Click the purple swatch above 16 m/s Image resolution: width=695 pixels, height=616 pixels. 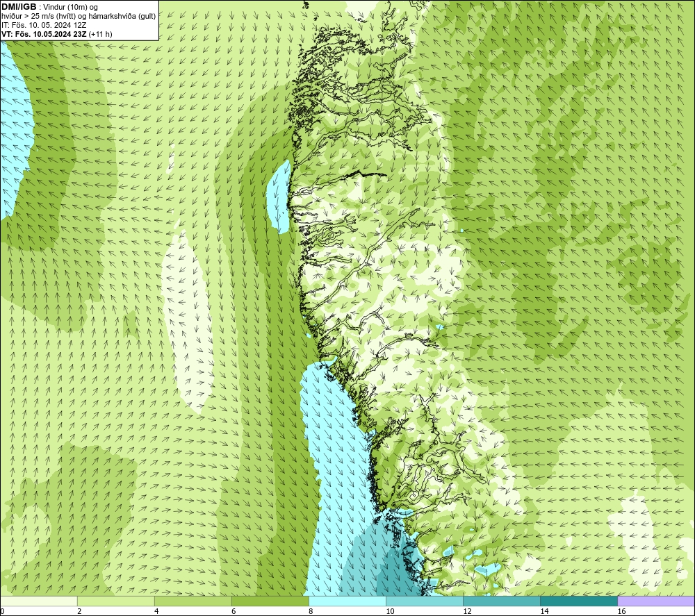(655, 601)
